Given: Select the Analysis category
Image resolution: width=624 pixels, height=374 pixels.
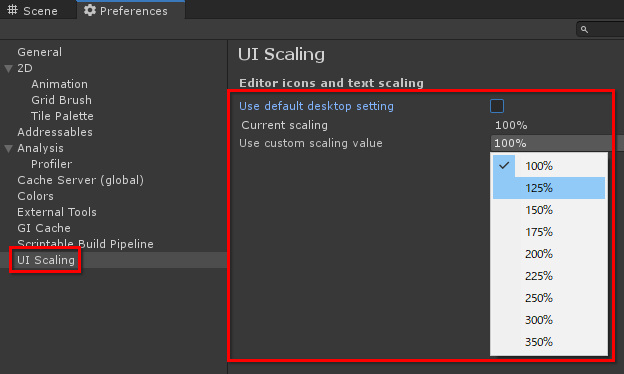Looking at the screenshot, I should (x=40, y=148).
